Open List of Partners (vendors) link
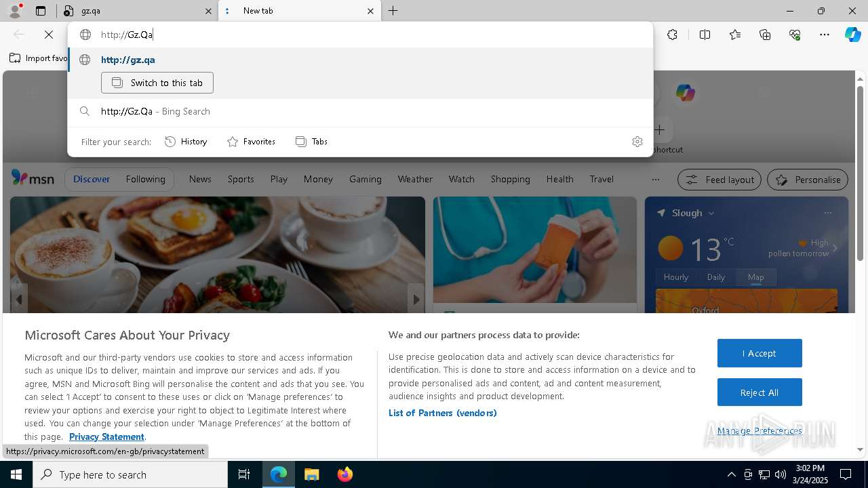 click(443, 413)
